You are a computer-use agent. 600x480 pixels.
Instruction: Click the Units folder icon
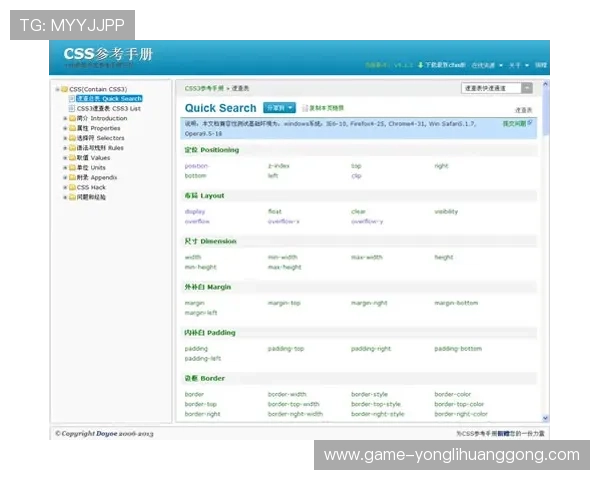(x=72, y=167)
